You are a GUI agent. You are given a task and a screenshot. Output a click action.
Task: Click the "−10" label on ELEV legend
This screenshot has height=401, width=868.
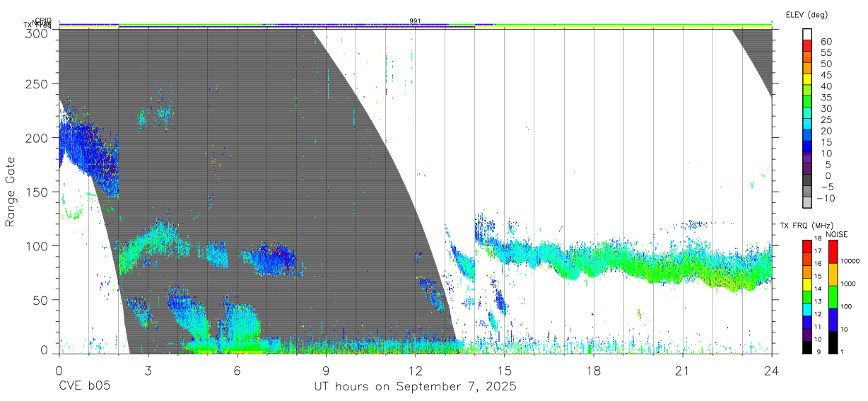coord(826,198)
